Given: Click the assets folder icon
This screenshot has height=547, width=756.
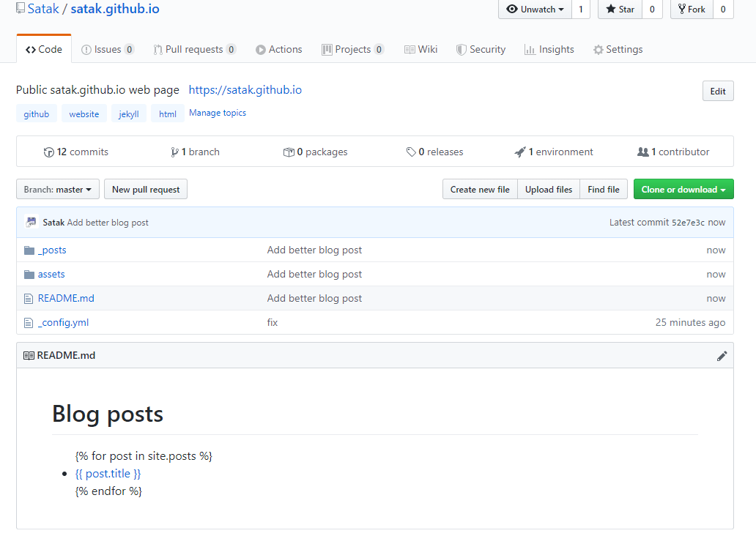Looking at the screenshot, I should (x=31, y=274).
